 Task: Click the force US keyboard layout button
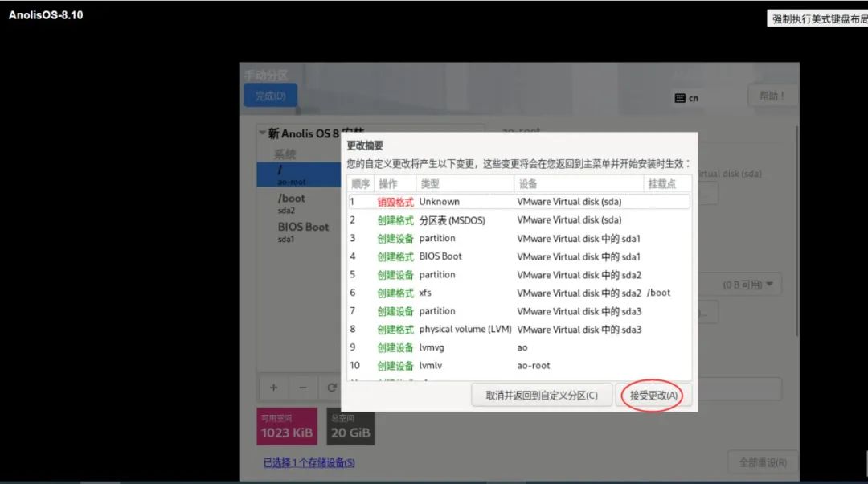pos(817,18)
